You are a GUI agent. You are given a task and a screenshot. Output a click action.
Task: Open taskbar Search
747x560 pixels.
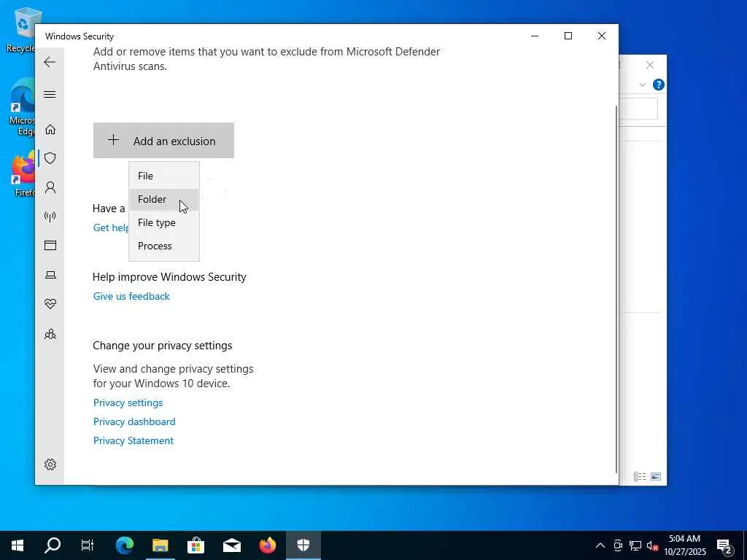coord(53,545)
